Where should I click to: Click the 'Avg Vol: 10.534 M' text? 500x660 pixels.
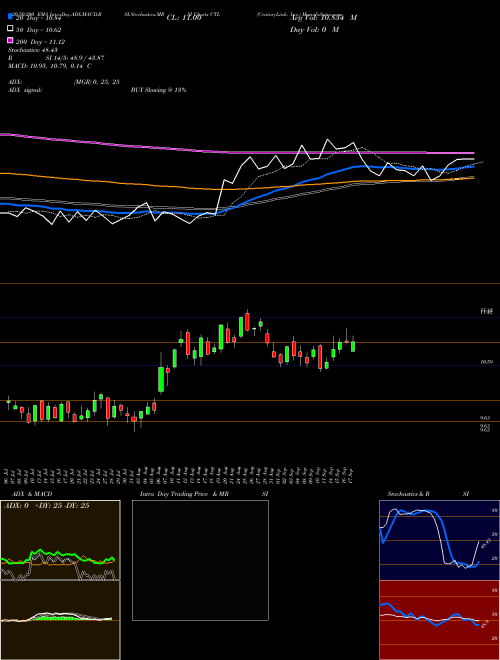point(323,18)
